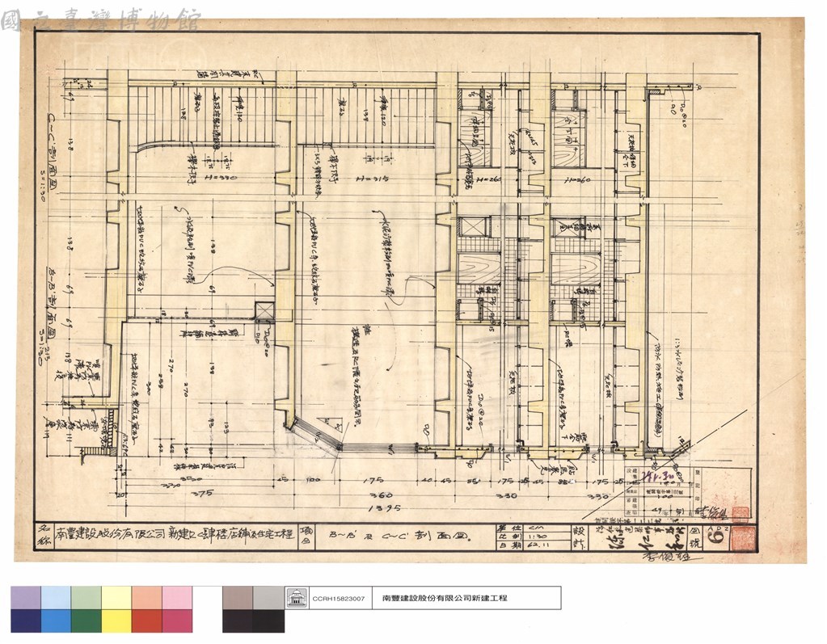
Task: Choose the red color swatch
Action: pos(146,621)
